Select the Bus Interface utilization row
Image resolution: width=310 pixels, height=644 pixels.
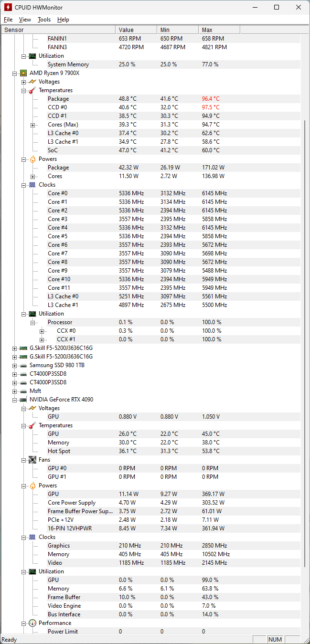[150, 614]
